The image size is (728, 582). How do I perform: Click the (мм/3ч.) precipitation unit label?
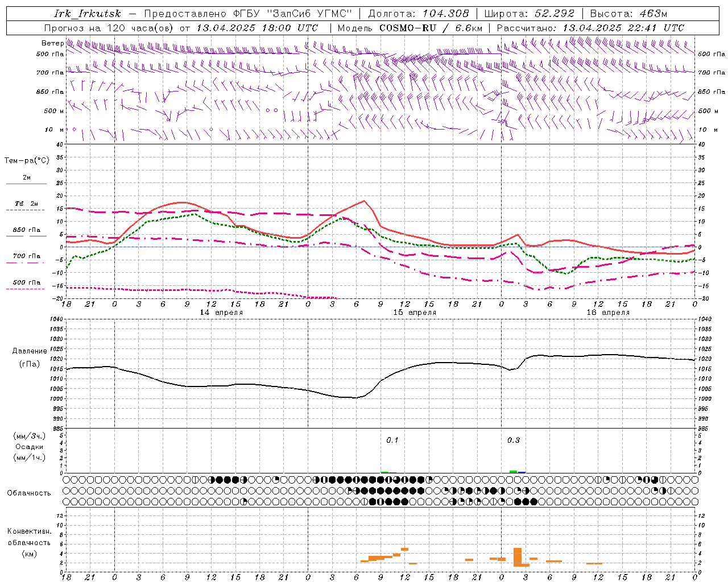[x=30, y=436]
